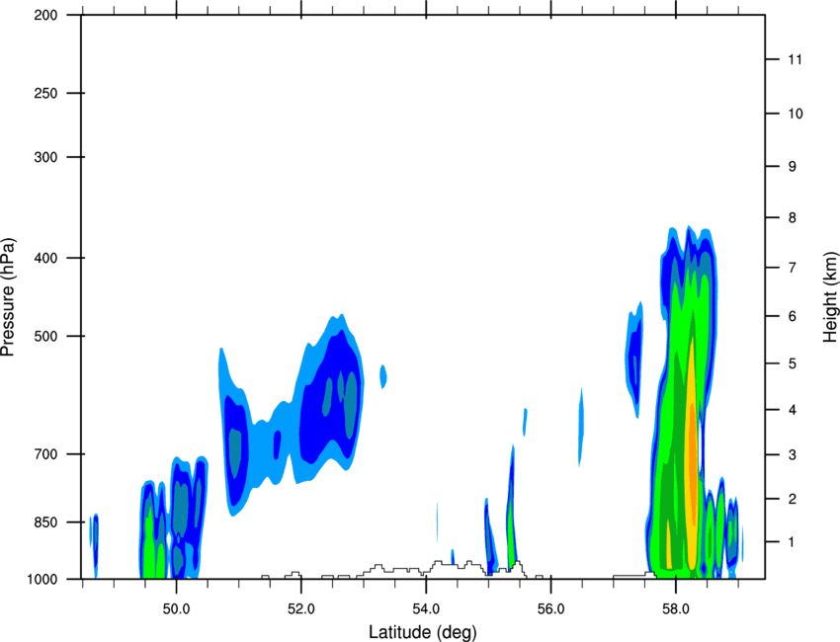Image resolution: width=840 pixels, height=642 pixels.
Task: Click the 50.0 latitude tick label
Action: click(x=176, y=608)
